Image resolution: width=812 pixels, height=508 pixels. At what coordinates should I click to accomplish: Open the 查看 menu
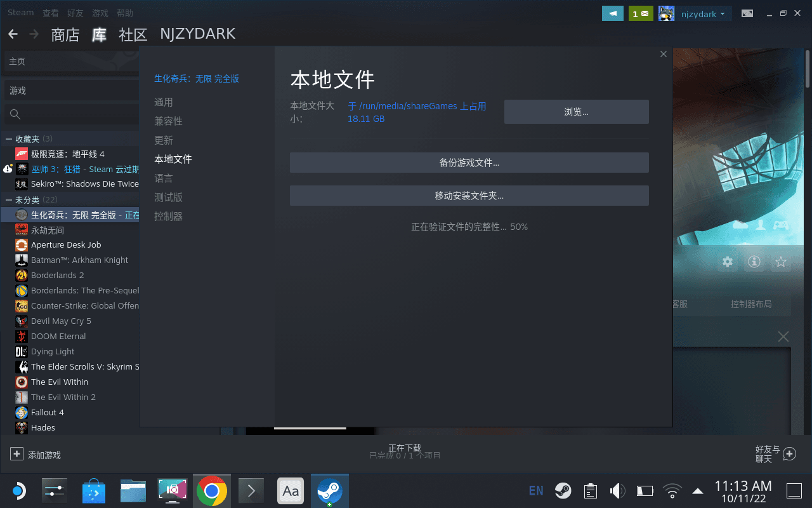click(x=51, y=13)
